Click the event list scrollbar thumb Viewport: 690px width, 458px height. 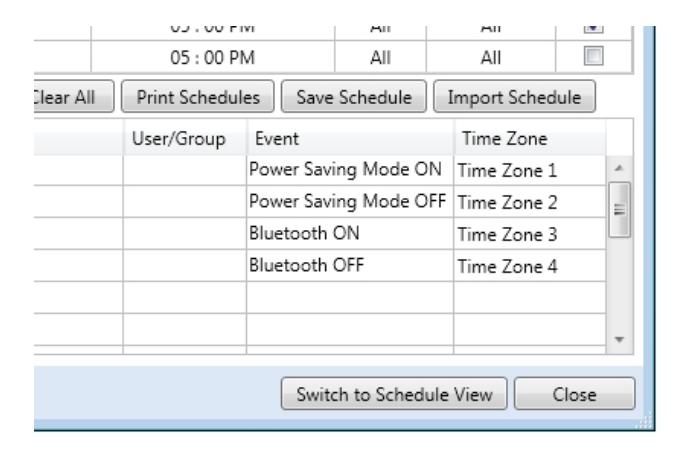point(619,210)
